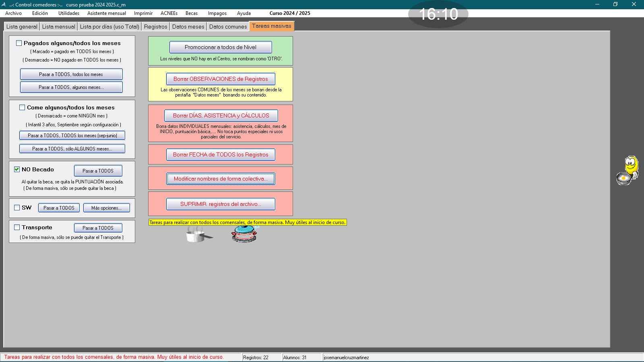This screenshot has width=644, height=362.
Task: Click 'Curso 2024 / 2025' label in menu bar
Action: (x=290, y=13)
